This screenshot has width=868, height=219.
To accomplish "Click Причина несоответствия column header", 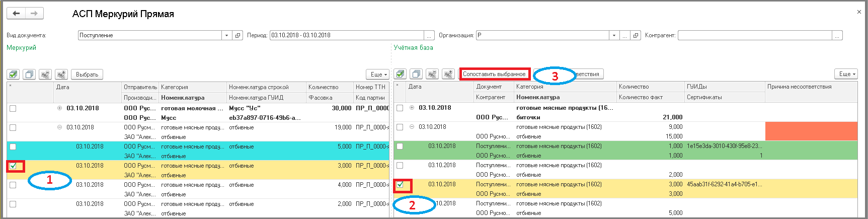I will (811, 87).
